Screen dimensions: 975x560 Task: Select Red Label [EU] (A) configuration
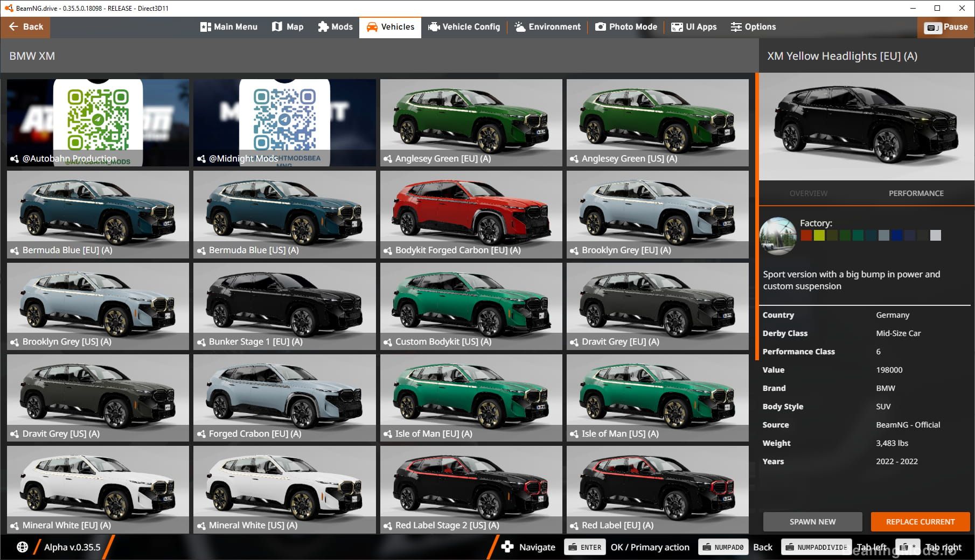pyautogui.click(x=657, y=489)
